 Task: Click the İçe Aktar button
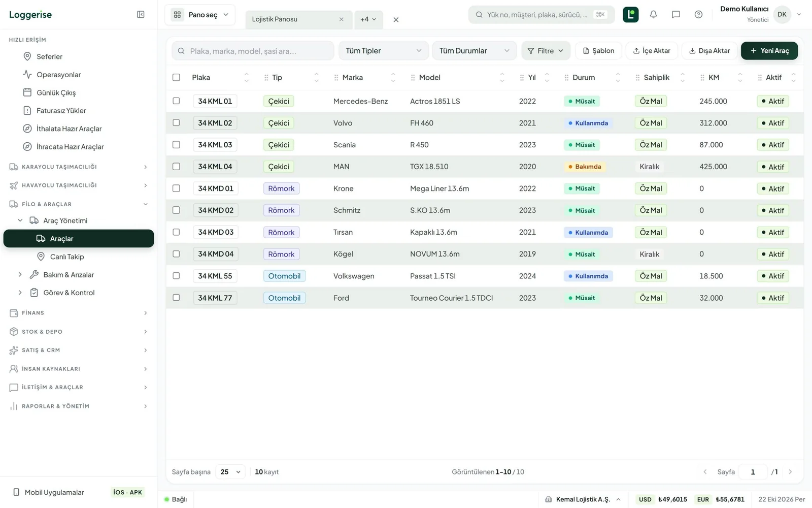coord(652,51)
